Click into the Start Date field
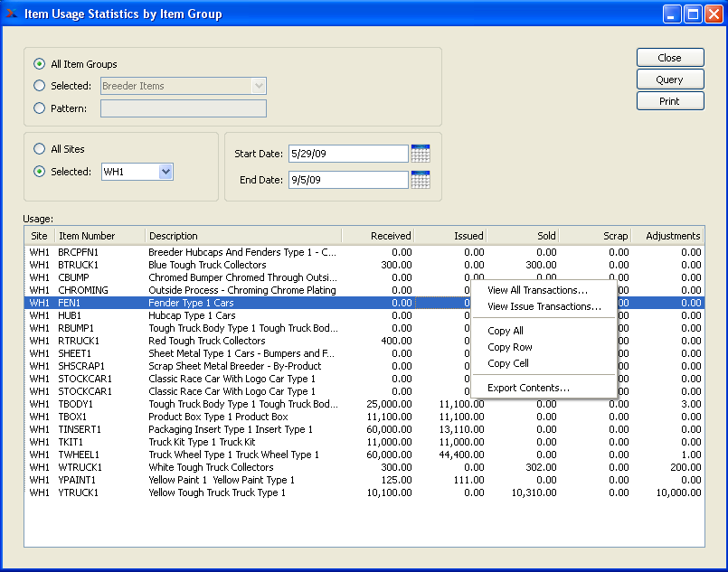The height and width of the screenshot is (572, 728). 347,154
